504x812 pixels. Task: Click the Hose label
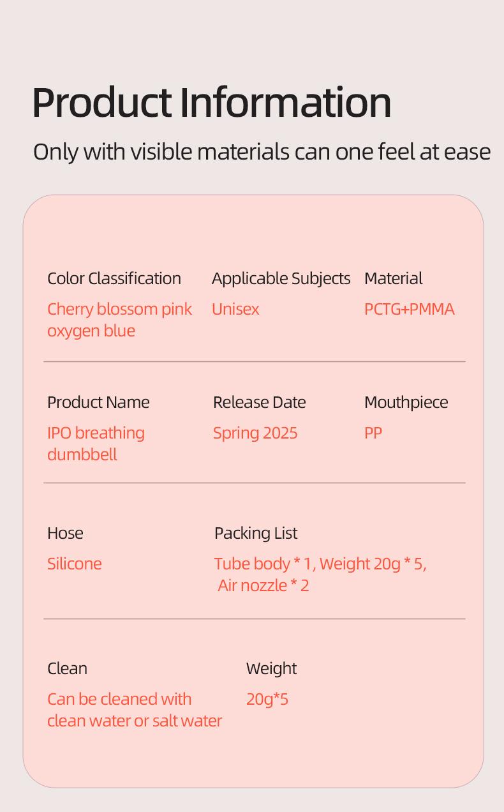point(65,533)
